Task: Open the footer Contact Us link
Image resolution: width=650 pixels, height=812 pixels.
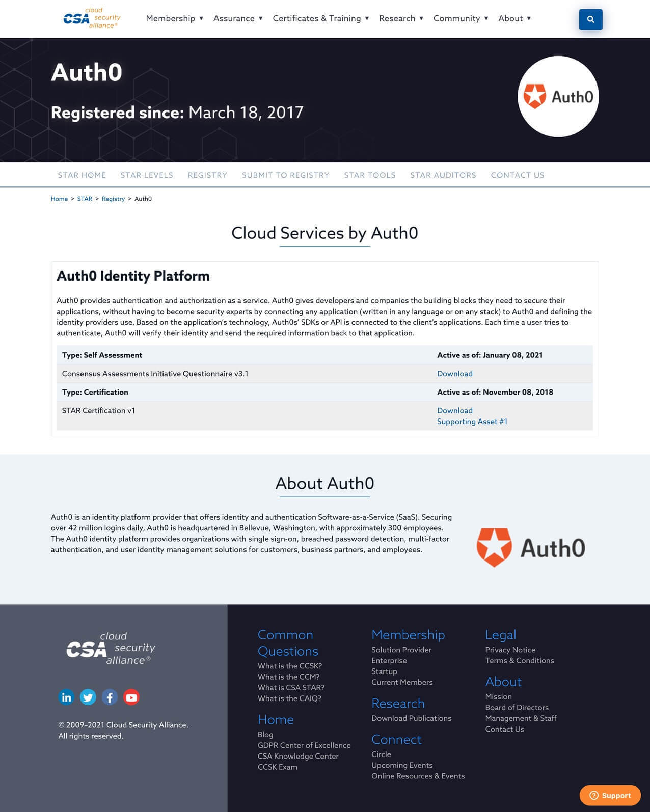Action: (504, 729)
